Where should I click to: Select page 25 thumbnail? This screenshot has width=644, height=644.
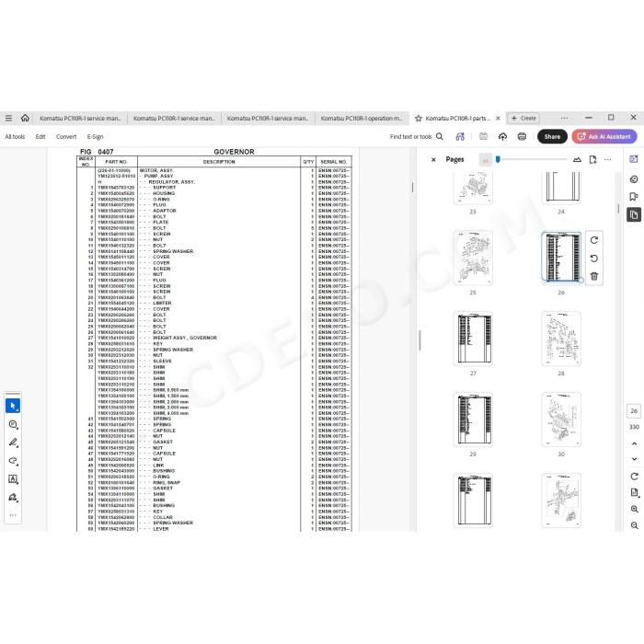pos(473,258)
